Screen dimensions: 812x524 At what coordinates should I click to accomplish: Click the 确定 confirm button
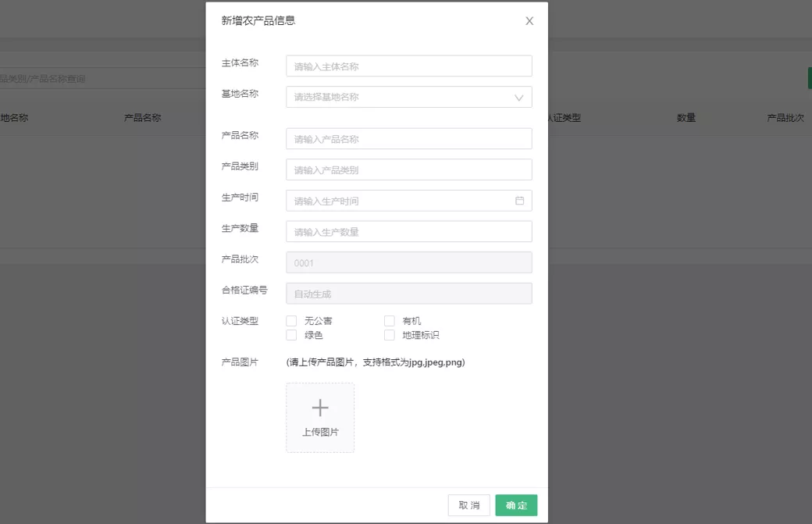(516, 505)
